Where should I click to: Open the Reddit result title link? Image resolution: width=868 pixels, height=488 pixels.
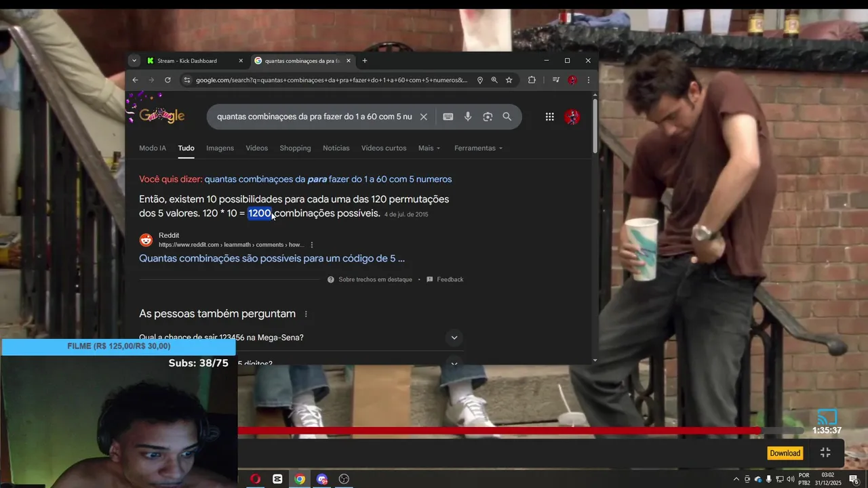[x=272, y=258]
